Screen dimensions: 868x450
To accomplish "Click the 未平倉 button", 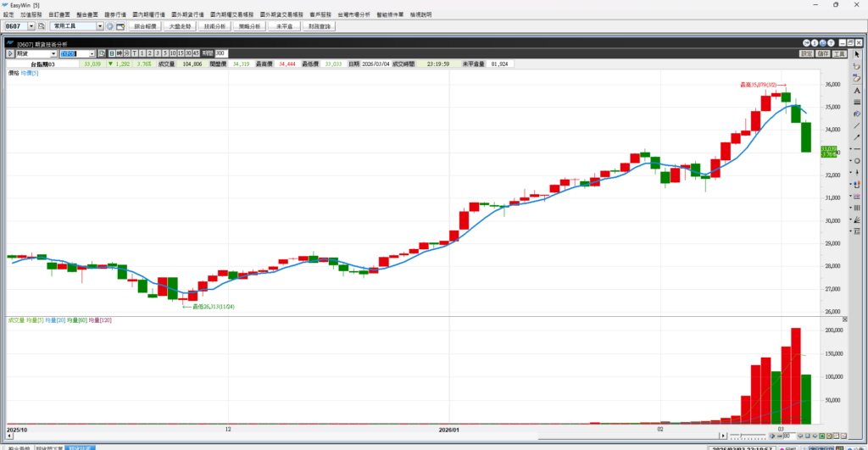I will (x=282, y=26).
